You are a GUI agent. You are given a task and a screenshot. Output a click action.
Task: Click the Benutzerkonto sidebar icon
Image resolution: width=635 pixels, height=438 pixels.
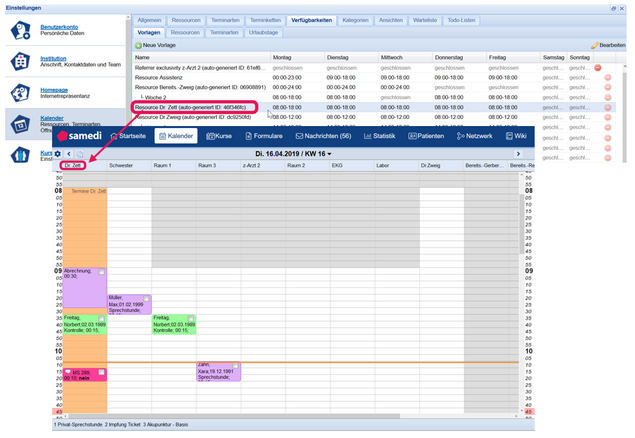[x=21, y=30]
